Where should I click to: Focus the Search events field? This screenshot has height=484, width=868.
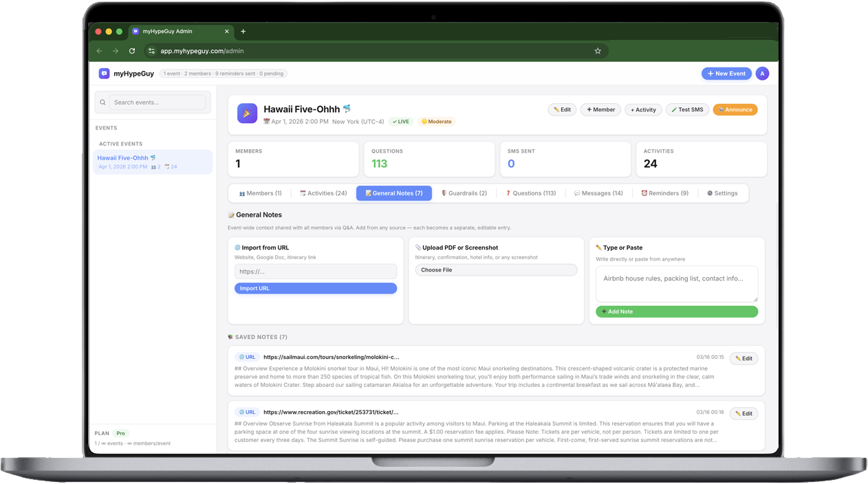click(158, 102)
